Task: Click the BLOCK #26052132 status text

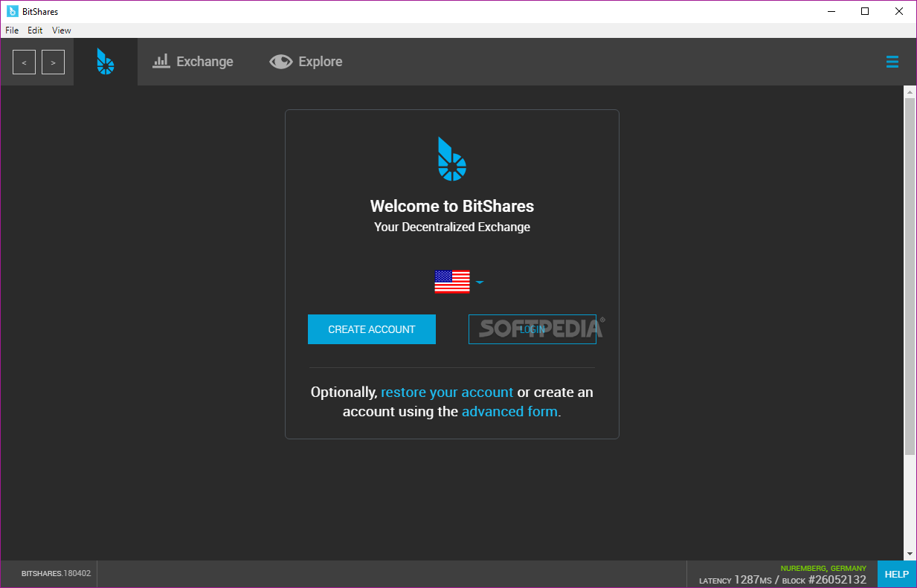Action: (824, 580)
